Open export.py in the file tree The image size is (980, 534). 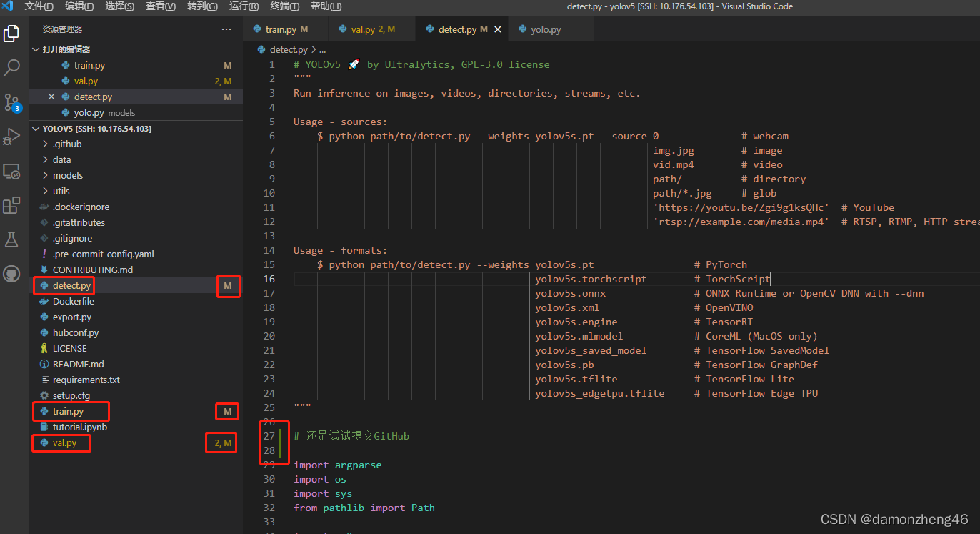tap(136, 317)
